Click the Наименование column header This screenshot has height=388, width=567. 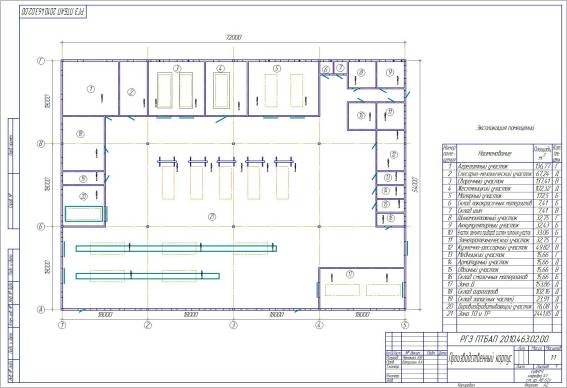495,153
